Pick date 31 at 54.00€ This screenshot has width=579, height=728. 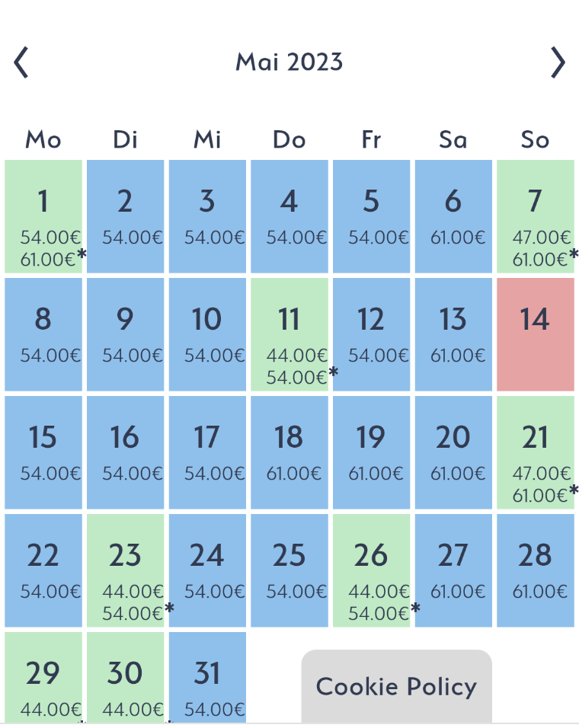207,678
